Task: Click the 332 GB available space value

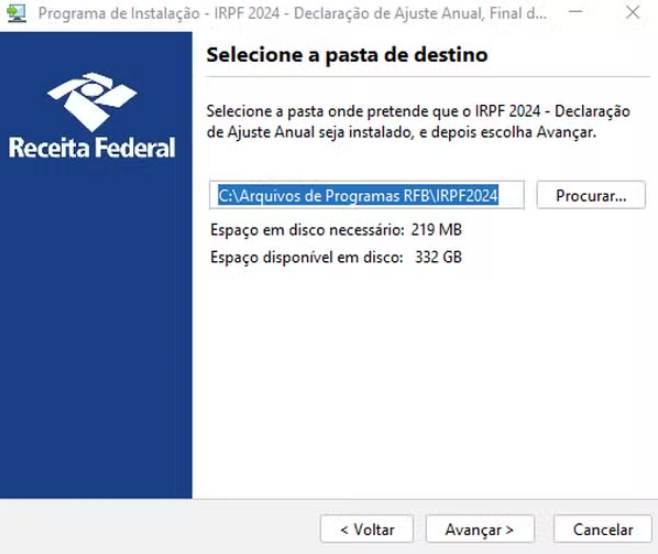Action: tap(437, 257)
